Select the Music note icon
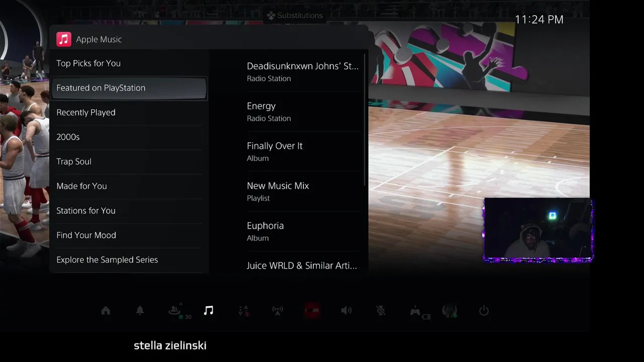Screen dimensions: 644x362 click(x=209, y=311)
